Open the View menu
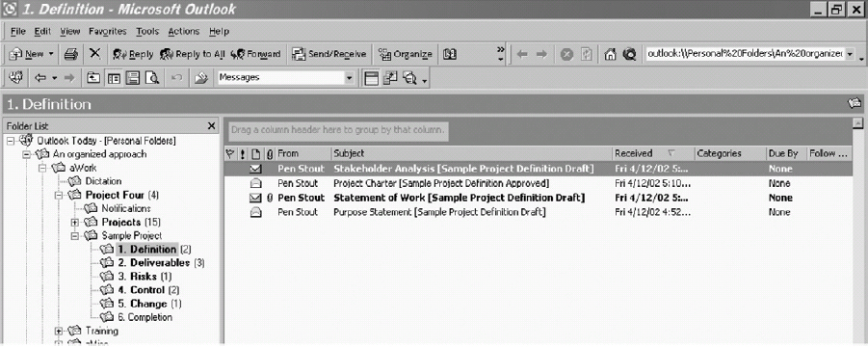Screen dimensions: 868x347 pyautogui.click(x=70, y=32)
